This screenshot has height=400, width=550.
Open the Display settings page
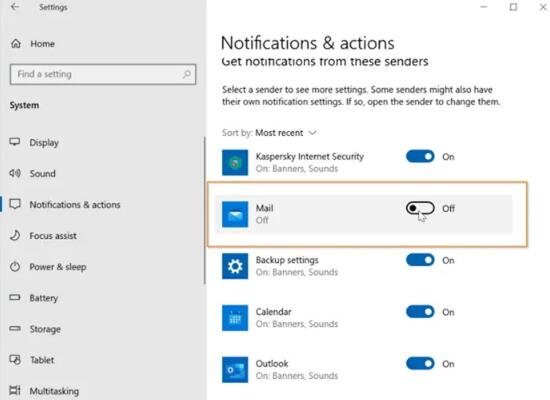tap(44, 142)
